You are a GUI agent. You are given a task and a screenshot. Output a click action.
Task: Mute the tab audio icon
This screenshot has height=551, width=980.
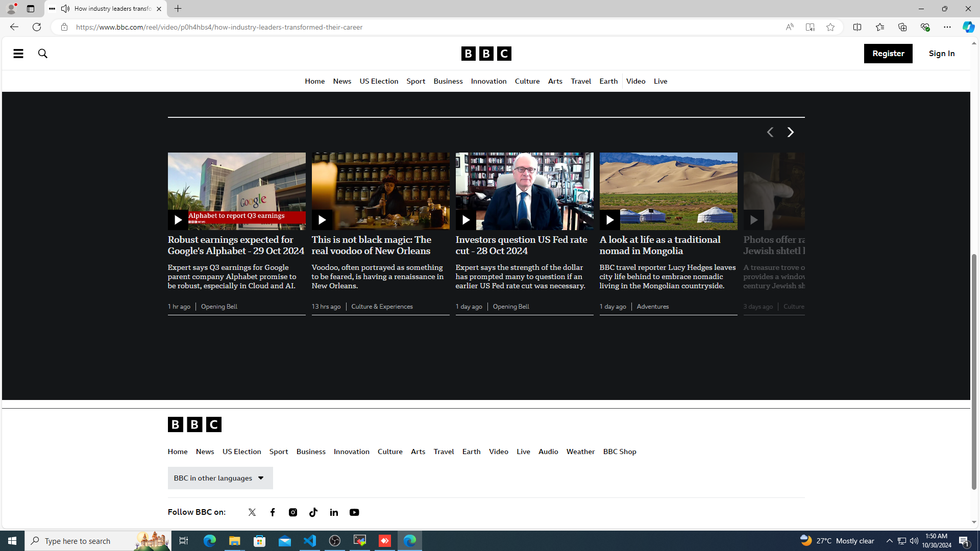65,9
